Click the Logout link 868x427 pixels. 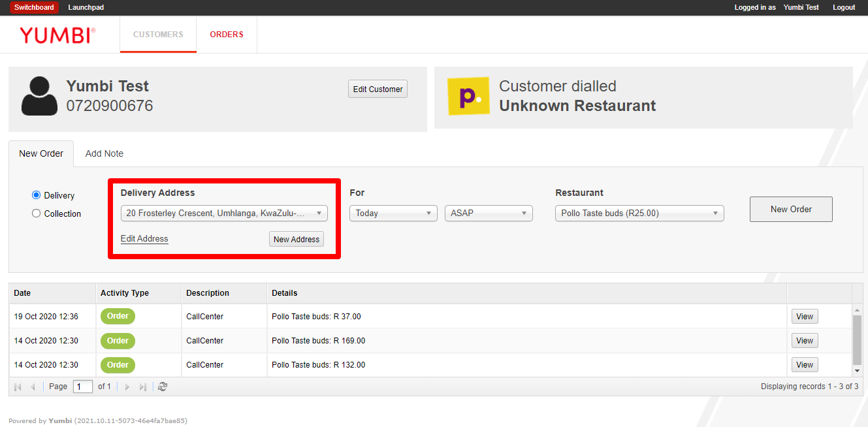(x=844, y=7)
